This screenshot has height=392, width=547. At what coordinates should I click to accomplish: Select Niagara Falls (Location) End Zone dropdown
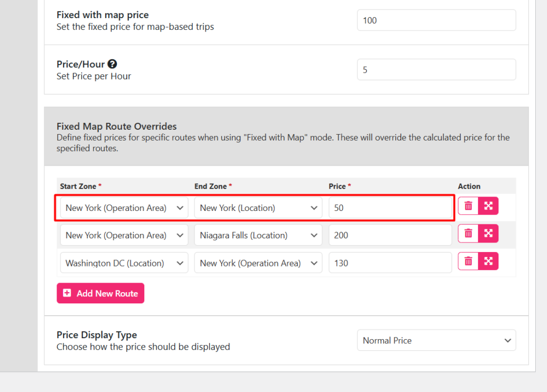click(x=258, y=235)
